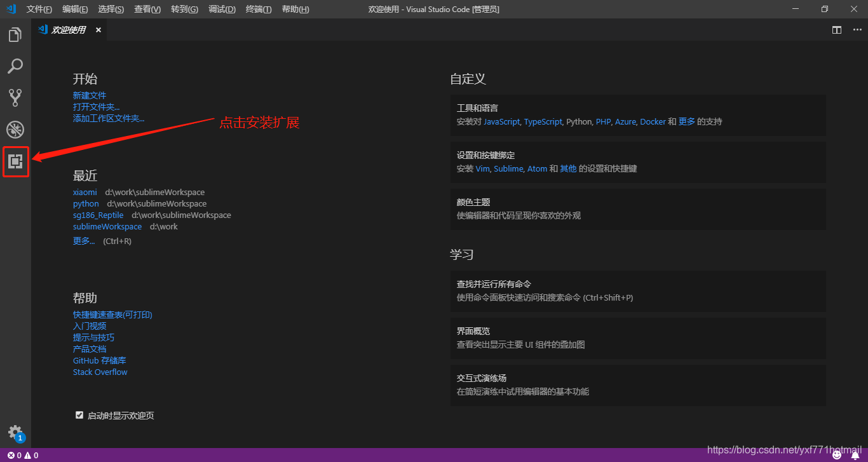Click 更多 link in 工具和语言
The image size is (868, 462).
[687, 121]
